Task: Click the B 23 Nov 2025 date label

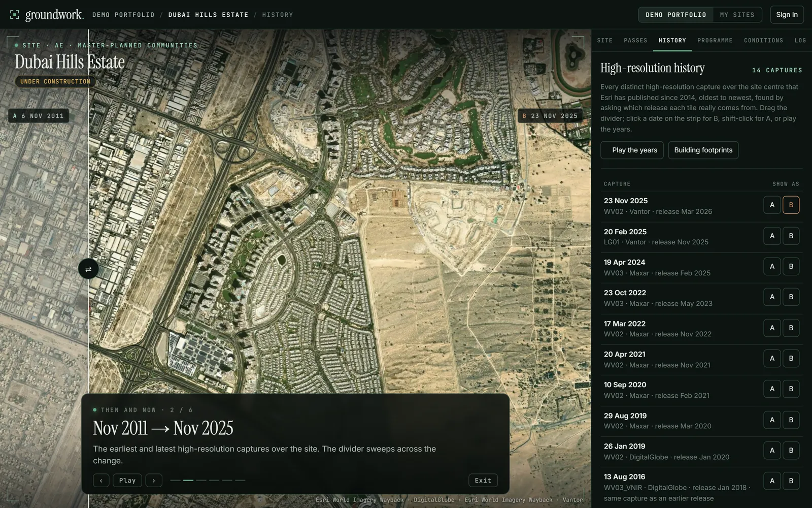Action: coord(550,116)
